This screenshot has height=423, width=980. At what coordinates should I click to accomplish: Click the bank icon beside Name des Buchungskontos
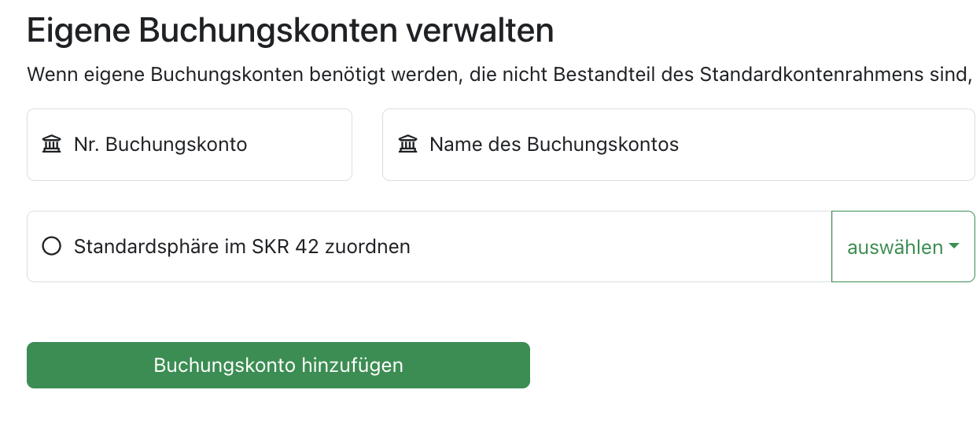pyautogui.click(x=407, y=145)
